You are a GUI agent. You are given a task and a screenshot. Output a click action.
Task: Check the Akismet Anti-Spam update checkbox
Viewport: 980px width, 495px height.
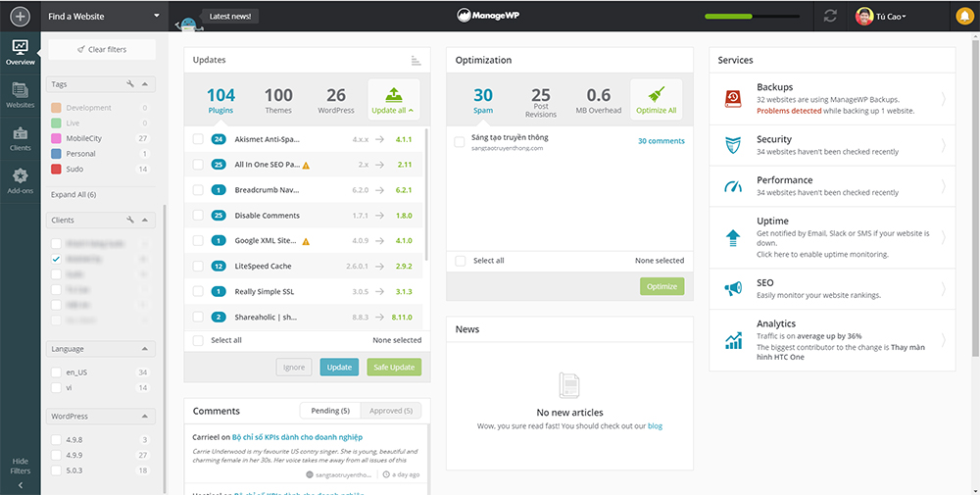pos(198,139)
